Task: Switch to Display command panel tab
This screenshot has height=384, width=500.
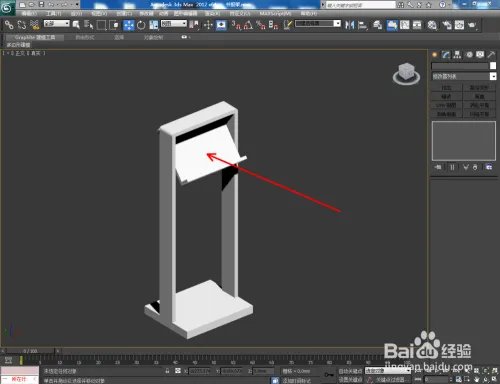Action: (480, 55)
